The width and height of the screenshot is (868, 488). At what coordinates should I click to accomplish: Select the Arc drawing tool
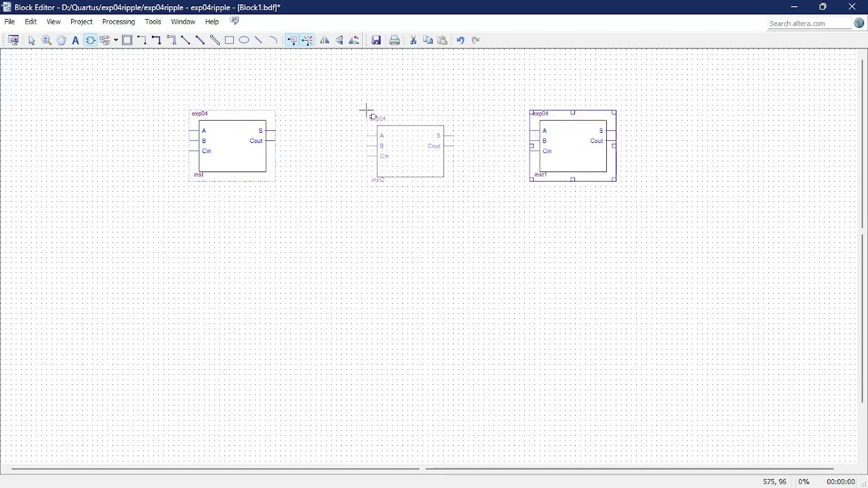pyautogui.click(x=273, y=41)
